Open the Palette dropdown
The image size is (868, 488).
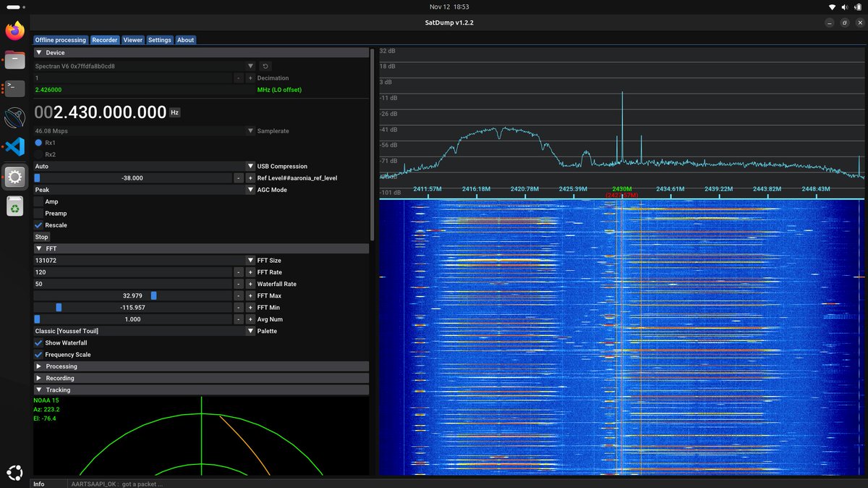tap(145, 331)
